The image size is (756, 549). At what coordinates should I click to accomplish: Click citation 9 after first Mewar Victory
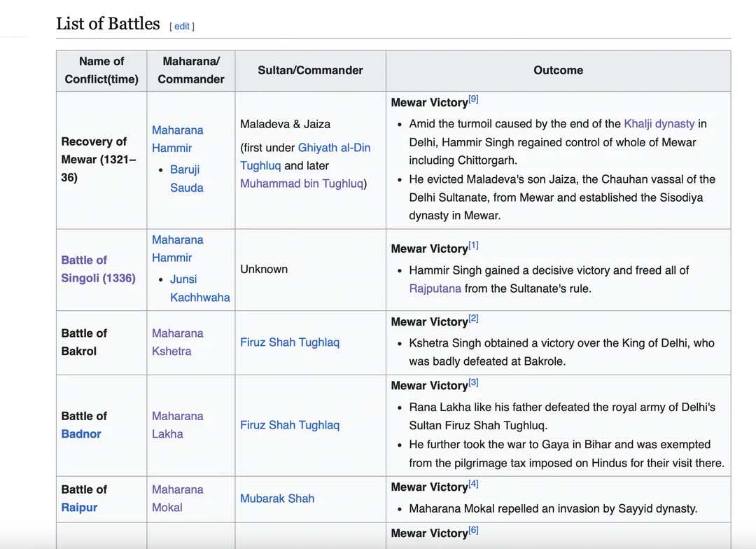(x=474, y=99)
